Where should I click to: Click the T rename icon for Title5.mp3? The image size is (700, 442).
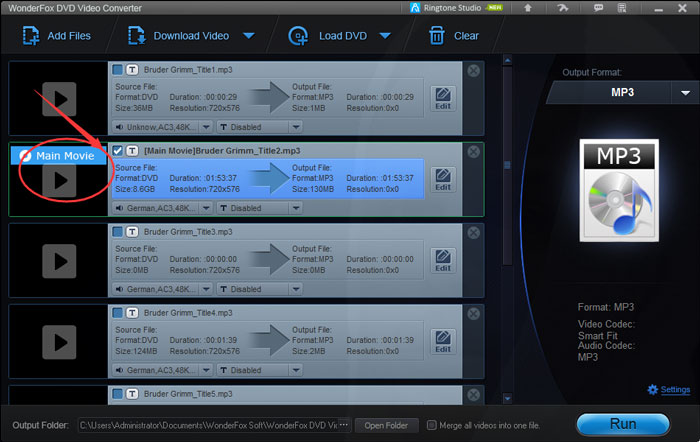click(132, 394)
